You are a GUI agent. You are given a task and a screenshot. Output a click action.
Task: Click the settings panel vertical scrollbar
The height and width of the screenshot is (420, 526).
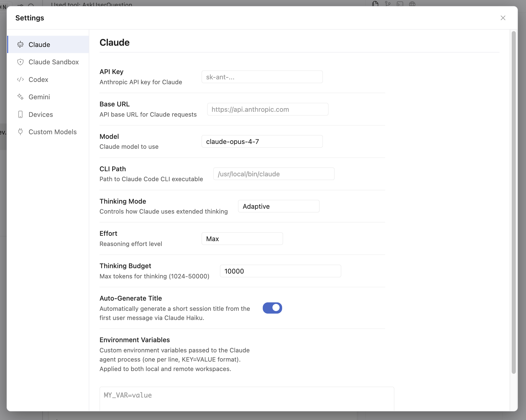point(514,202)
